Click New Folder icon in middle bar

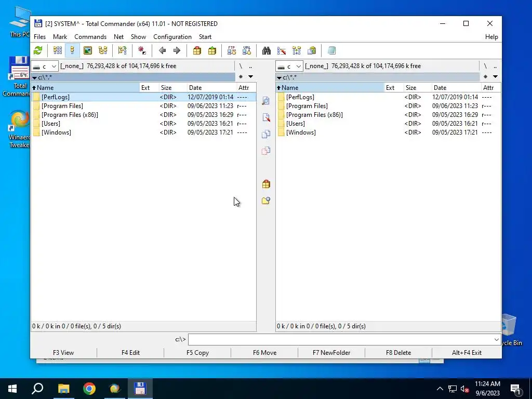point(266,201)
